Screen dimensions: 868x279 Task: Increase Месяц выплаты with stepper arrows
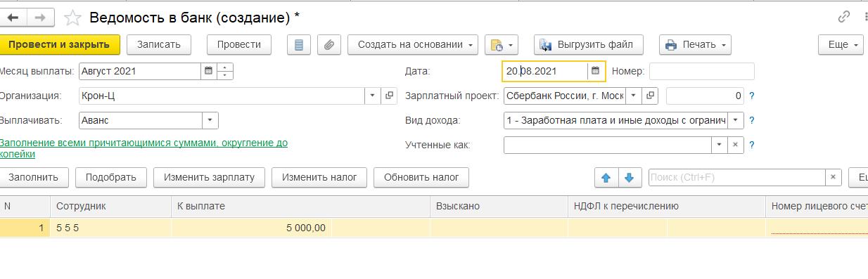tap(225, 67)
